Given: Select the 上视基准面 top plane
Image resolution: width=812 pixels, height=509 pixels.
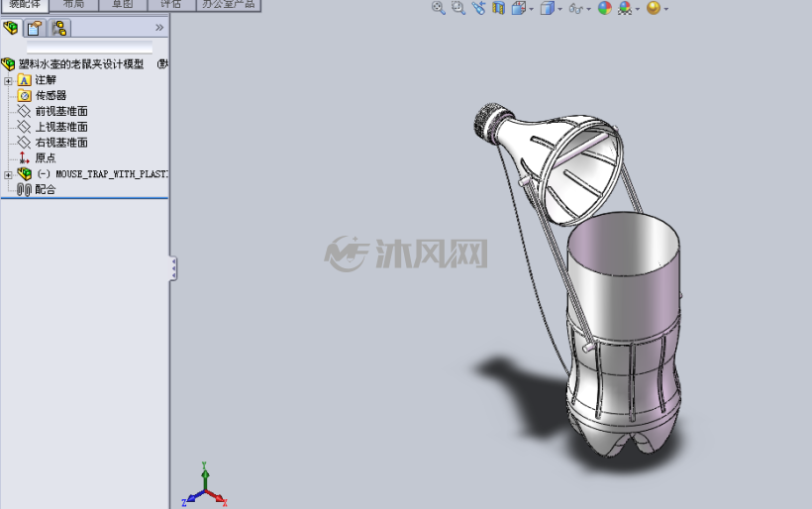Looking at the screenshot, I should [61, 127].
